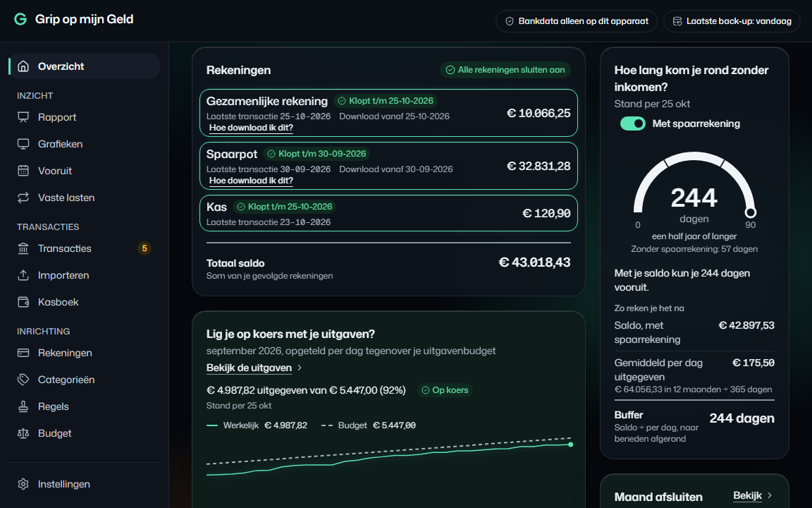The width and height of the screenshot is (812, 508).
Task: Click Hoe download ik dit? under Gezamenlijke rekening
Action: [x=251, y=128]
